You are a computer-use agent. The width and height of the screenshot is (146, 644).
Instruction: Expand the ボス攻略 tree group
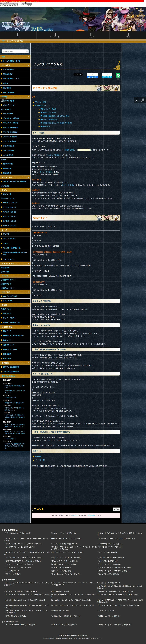click(1, 272)
